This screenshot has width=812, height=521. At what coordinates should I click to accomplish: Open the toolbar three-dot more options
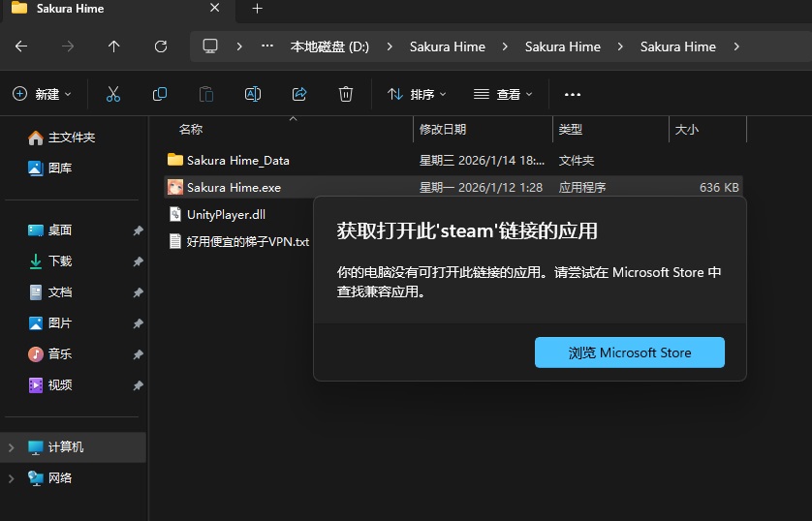click(573, 94)
